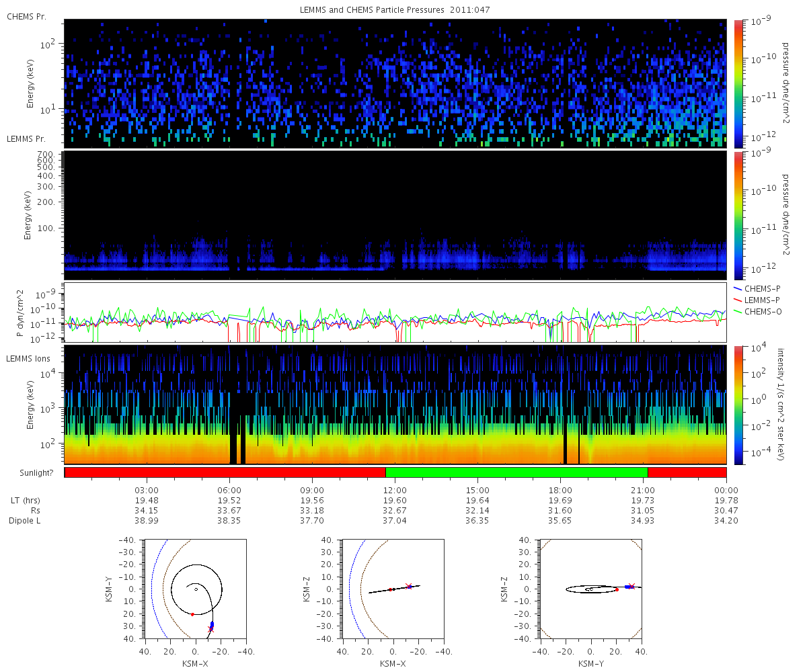Click the LEMMS pressure color bar
807x672 pixels.
point(738,216)
